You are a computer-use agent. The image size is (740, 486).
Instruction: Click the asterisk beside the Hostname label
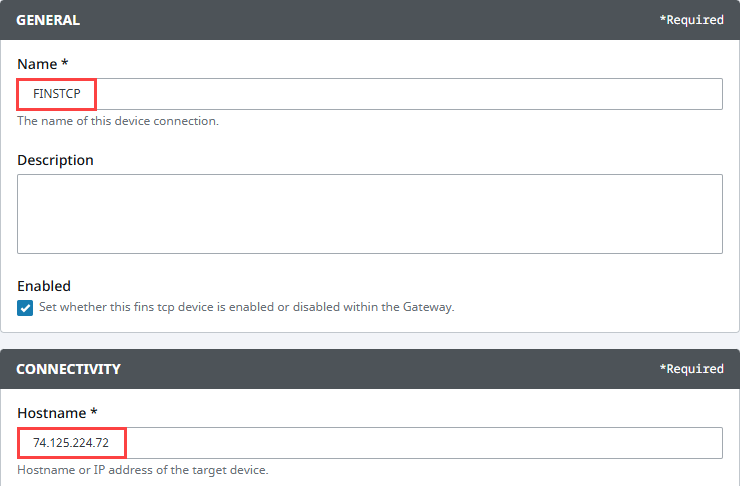click(93, 411)
